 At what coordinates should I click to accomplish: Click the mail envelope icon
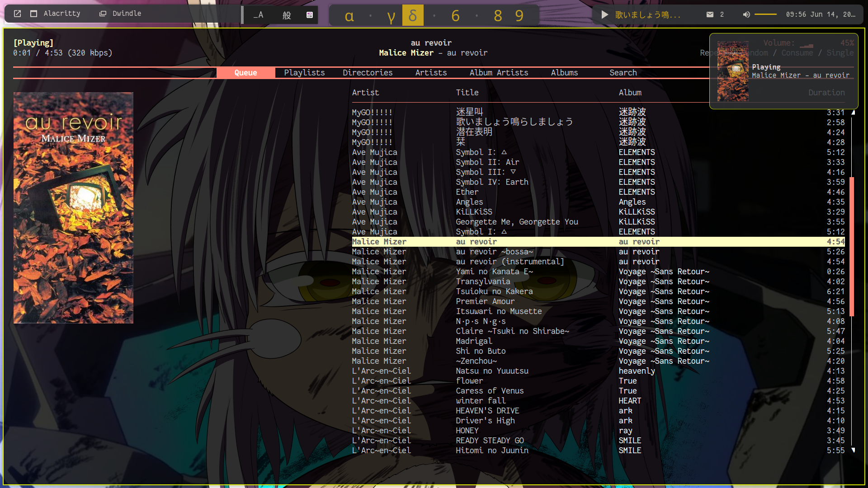pos(710,14)
